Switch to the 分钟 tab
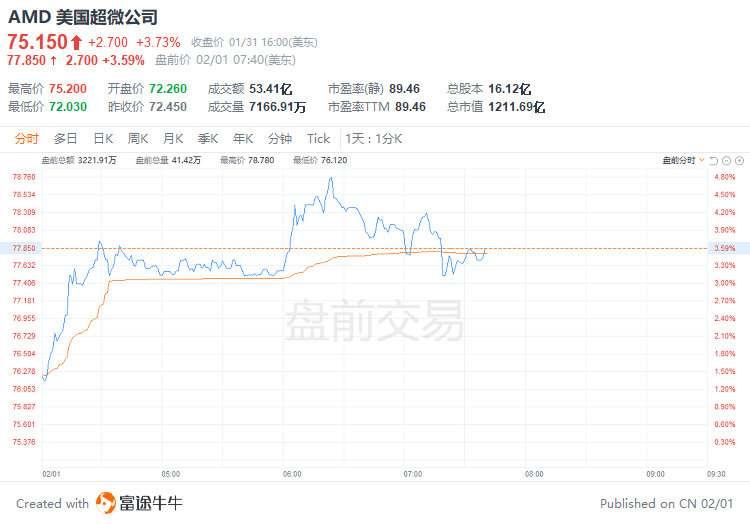750x524 pixels. (x=280, y=139)
